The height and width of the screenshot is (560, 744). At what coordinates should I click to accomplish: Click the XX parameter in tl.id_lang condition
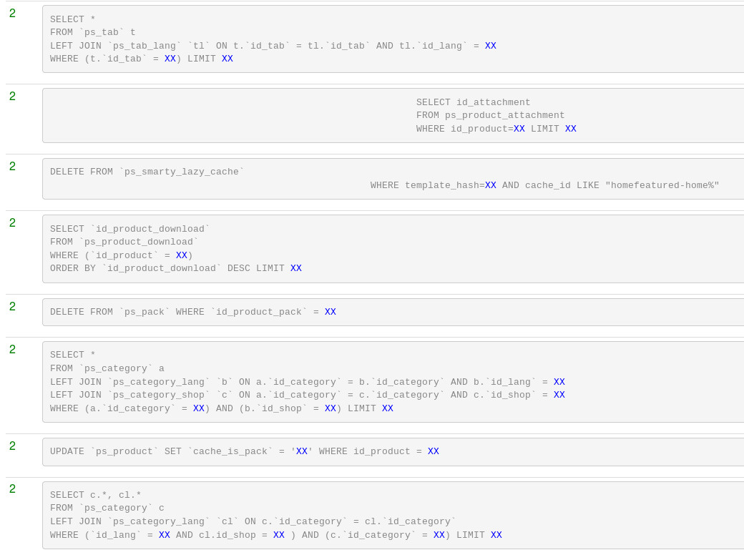click(x=490, y=45)
